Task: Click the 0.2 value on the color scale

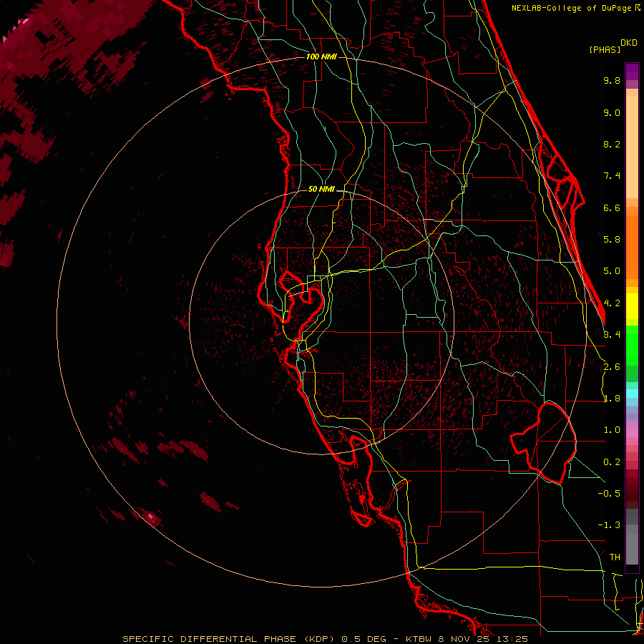Action: point(612,462)
